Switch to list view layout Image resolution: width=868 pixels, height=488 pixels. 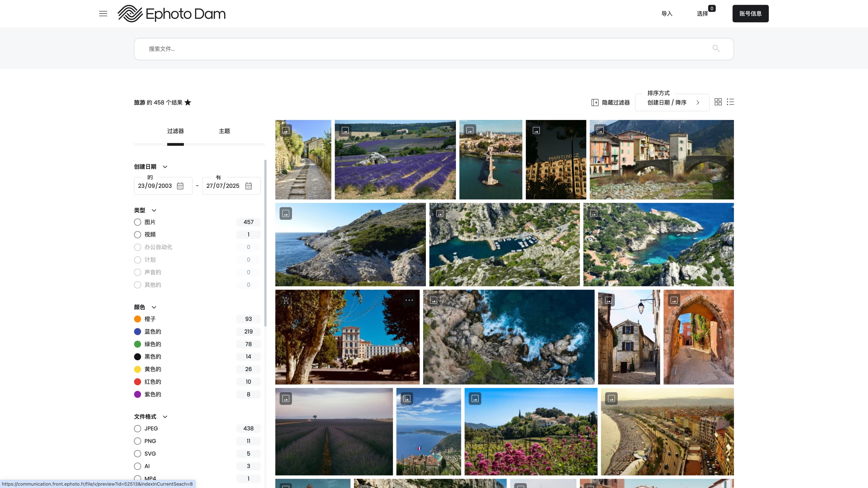(x=730, y=102)
